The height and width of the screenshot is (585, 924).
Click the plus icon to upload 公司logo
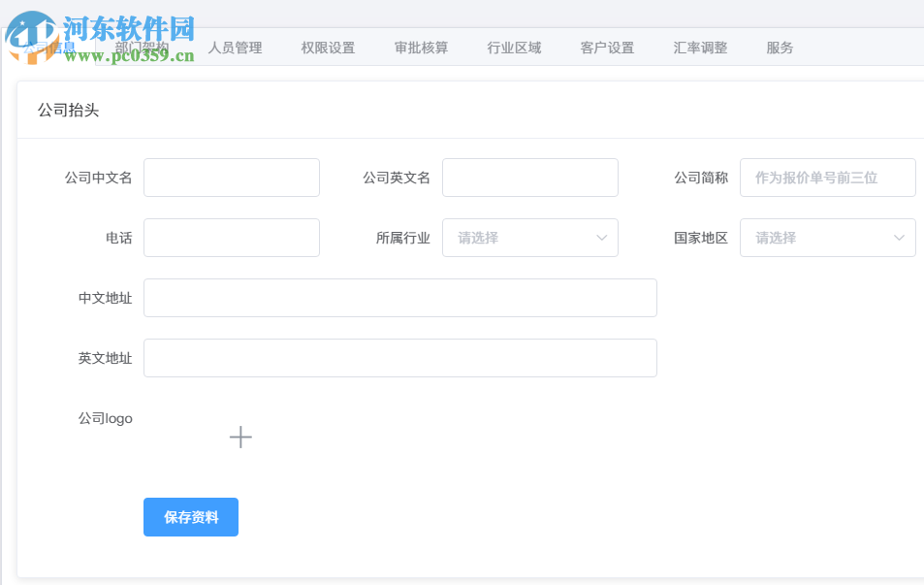click(x=240, y=437)
